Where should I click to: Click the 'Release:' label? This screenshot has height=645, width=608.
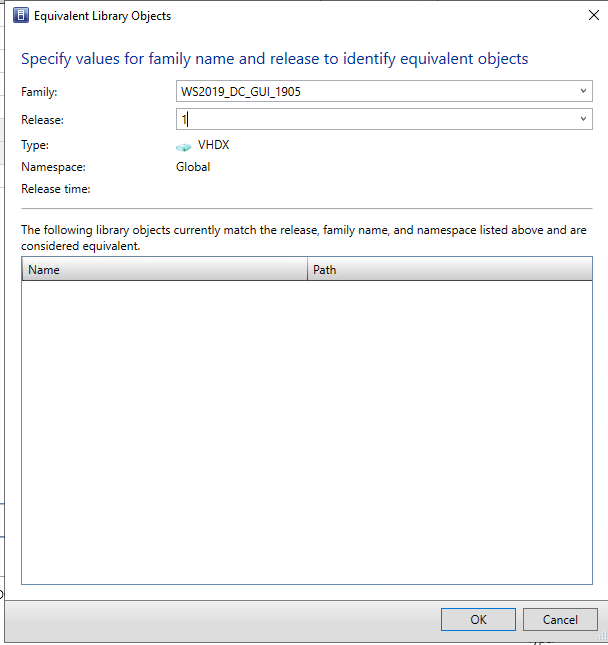(x=42, y=120)
